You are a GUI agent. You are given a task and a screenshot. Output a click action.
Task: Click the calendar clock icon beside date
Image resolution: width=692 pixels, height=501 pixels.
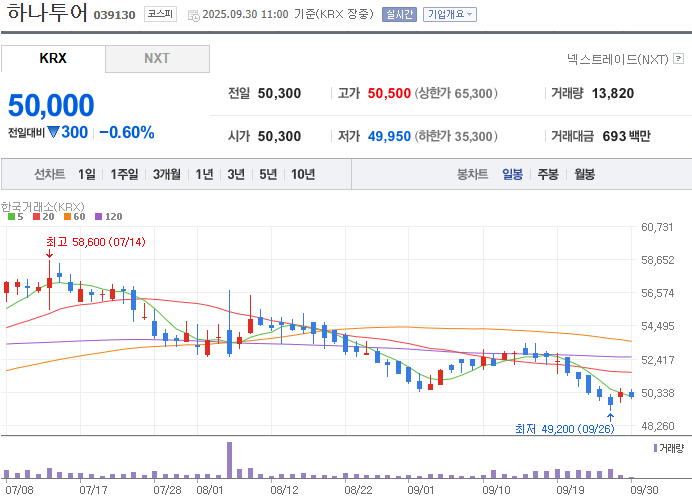point(193,16)
